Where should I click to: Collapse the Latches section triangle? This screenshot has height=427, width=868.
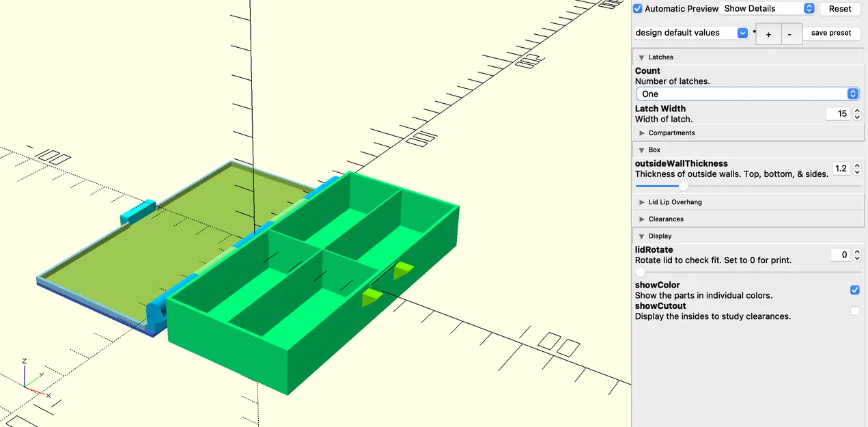641,57
